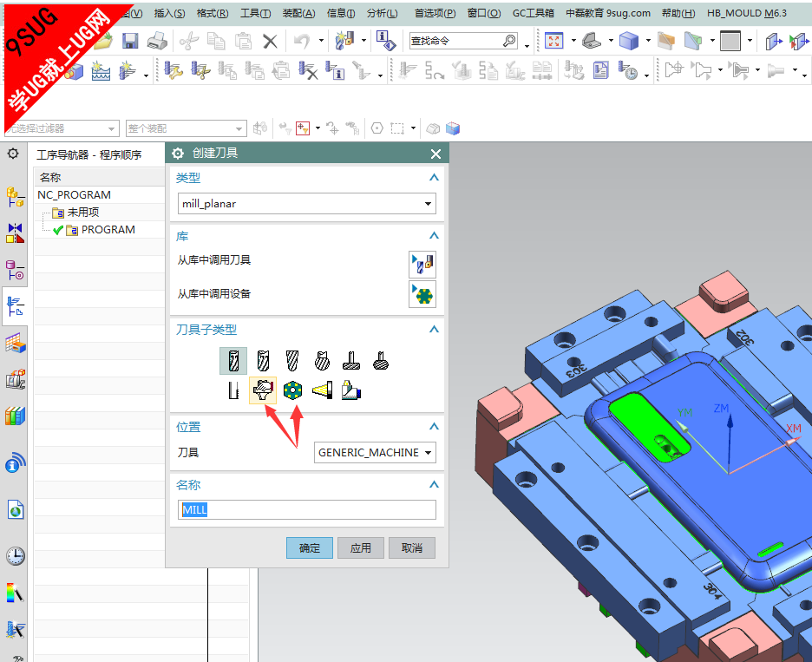Screen dimensions: 812x662
Task: Open the reuse library books icon
Action: pyautogui.click(x=16, y=416)
